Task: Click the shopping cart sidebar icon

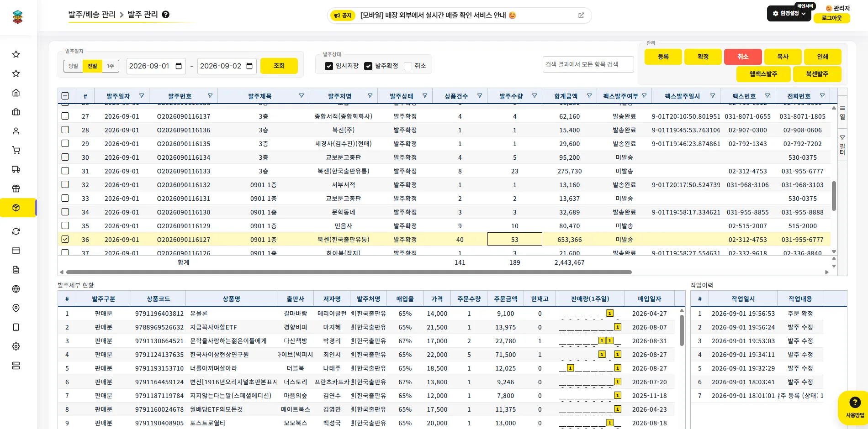Action: [16, 150]
